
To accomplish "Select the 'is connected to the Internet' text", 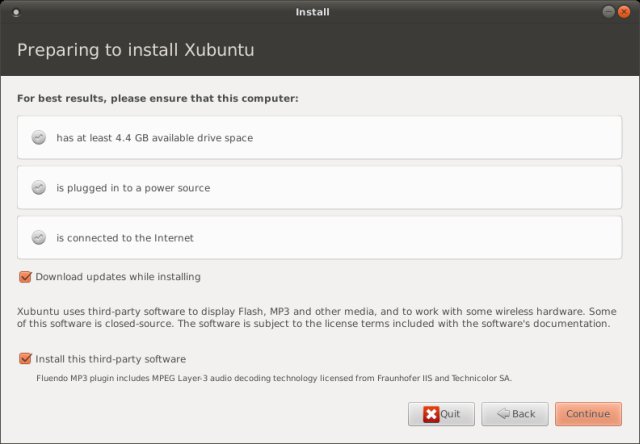I will (x=125, y=238).
